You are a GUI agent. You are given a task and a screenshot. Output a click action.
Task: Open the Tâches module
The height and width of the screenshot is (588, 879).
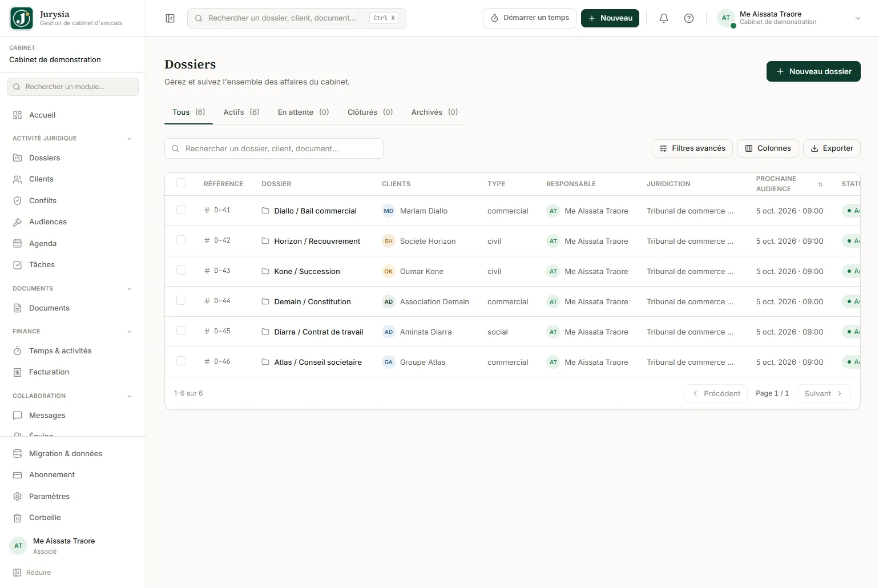(72, 265)
